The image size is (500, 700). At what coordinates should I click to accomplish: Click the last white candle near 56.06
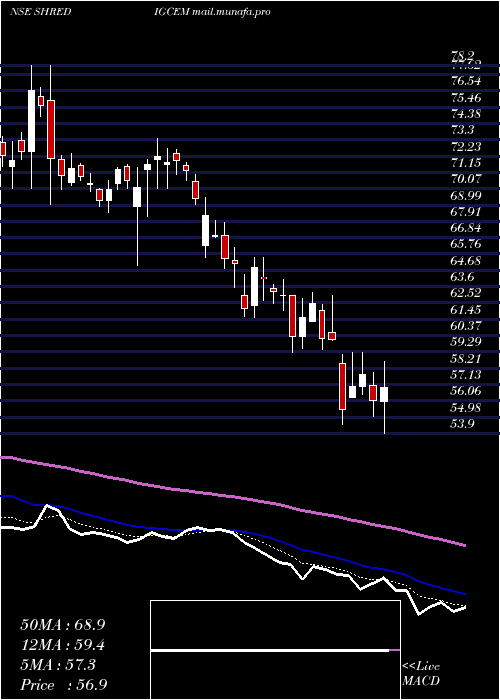[384, 395]
